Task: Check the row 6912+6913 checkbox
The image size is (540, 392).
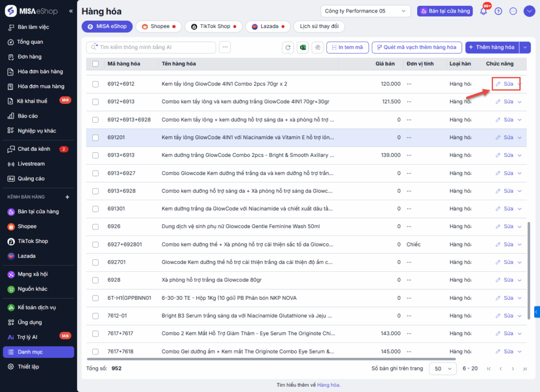Action: pyautogui.click(x=95, y=102)
